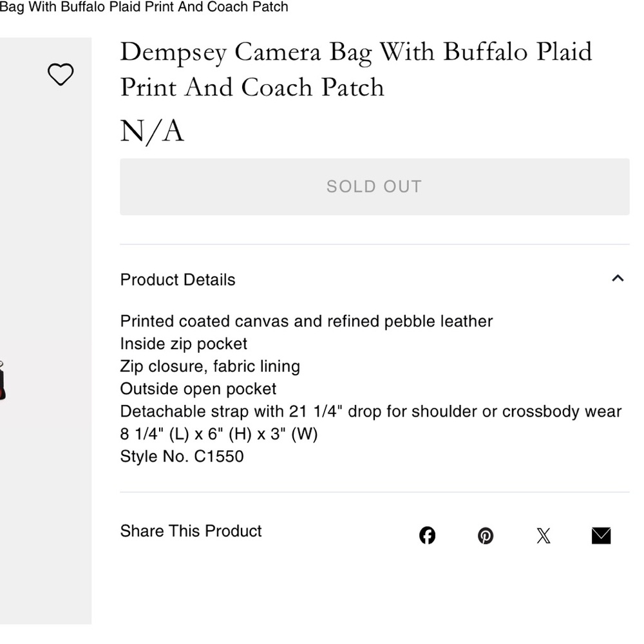Click the N/A price text
Image resolution: width=644 pixels, height=644 pixels.
click(152, 131)
